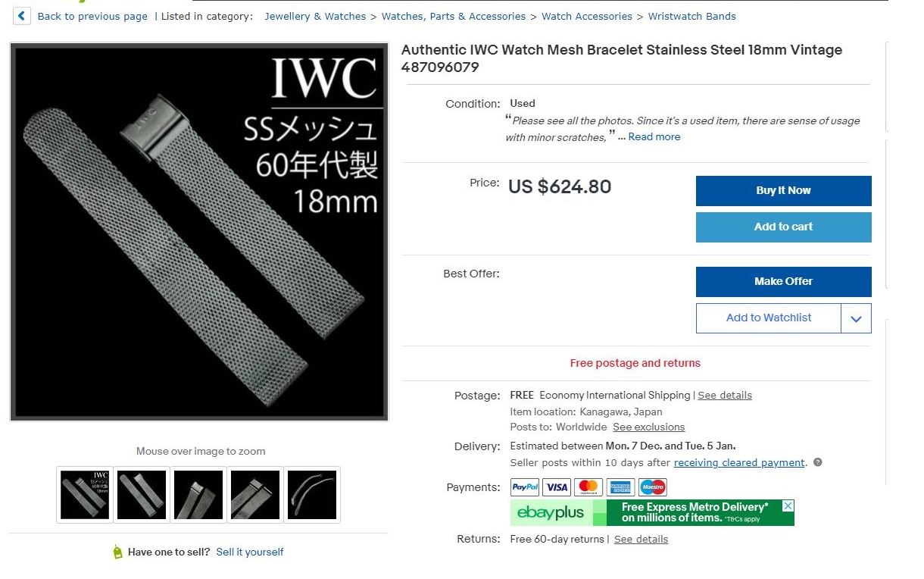Expand the Add to Watchlist dropdown arrow
The width and height of the screenshot is (924, 579).
(856, 318)
